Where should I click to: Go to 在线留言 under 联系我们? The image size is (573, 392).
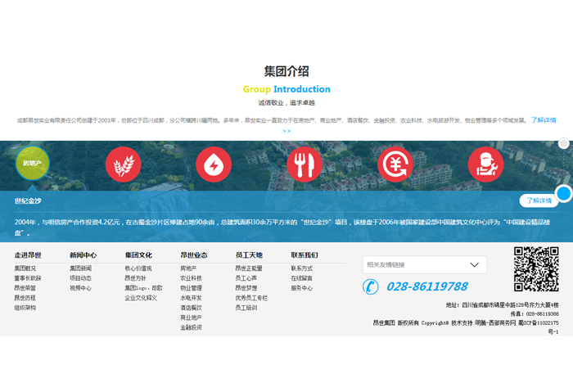click(x=301, y=278)
